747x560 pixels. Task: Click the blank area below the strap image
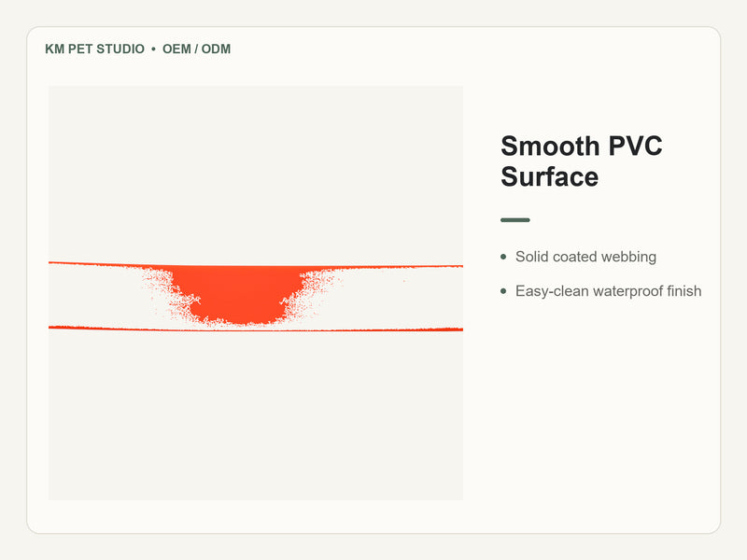(x=256, y=415)
